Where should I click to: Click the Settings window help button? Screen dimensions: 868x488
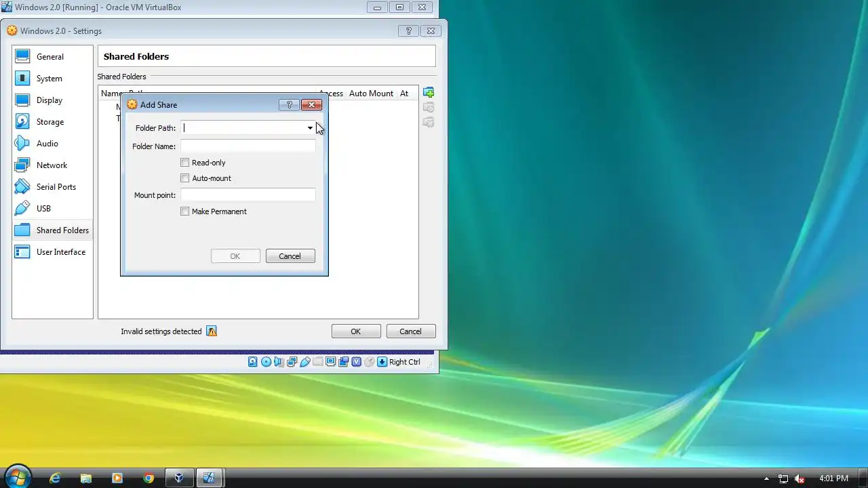pyautogui.click(x=408, y=31)
